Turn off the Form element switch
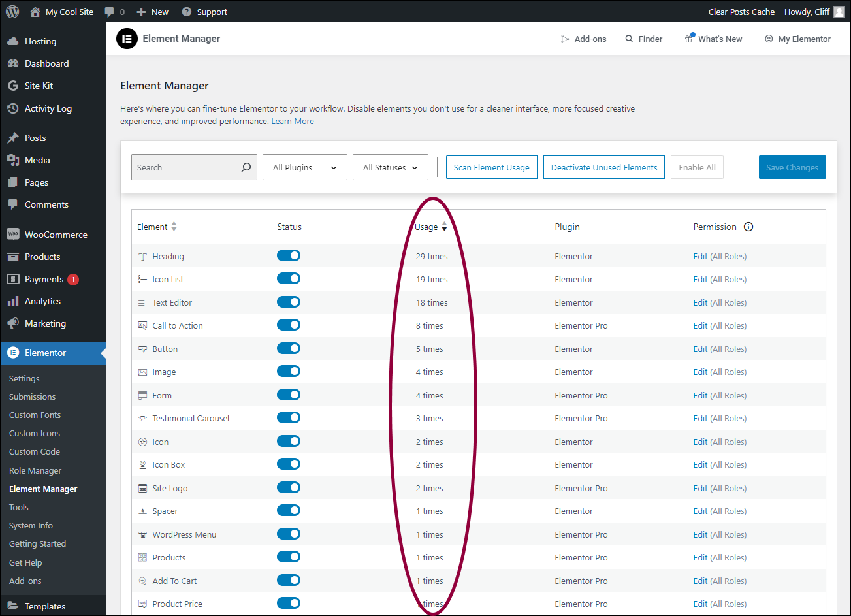 (289, 395)
